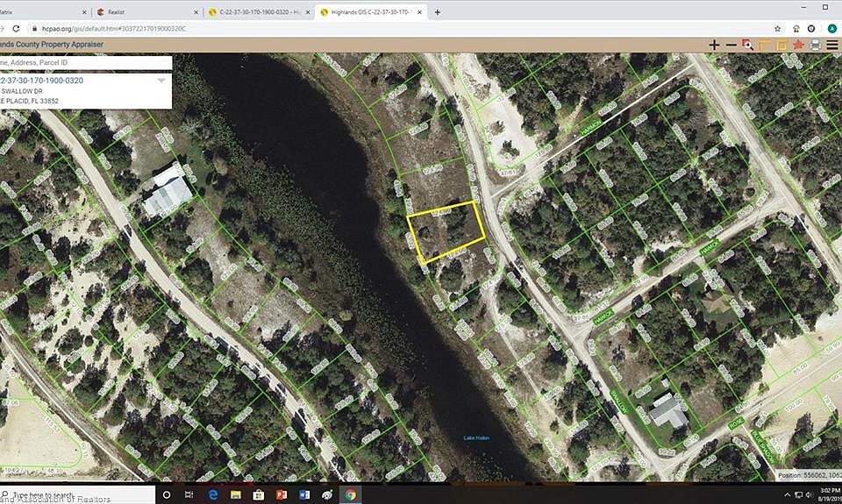Select the Highlands GIS tab

coord(372,11)
